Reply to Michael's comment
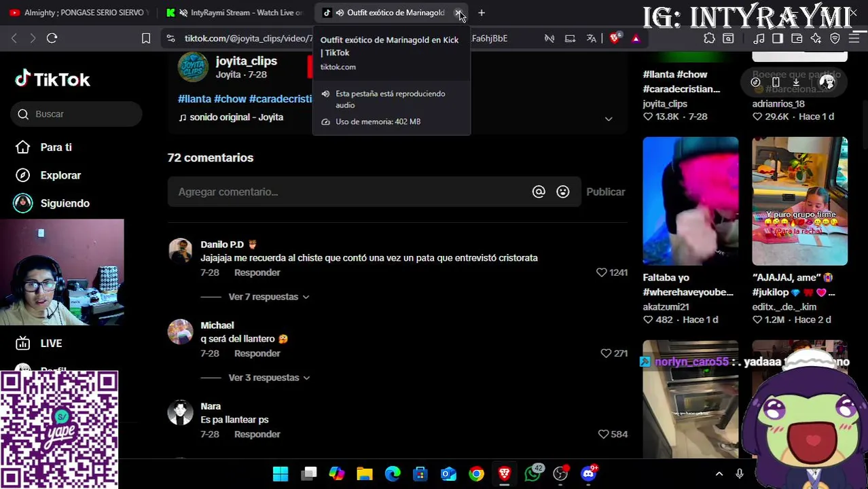Screen dimensions: 868x489 pyautogui.click(x=257, y=353)
